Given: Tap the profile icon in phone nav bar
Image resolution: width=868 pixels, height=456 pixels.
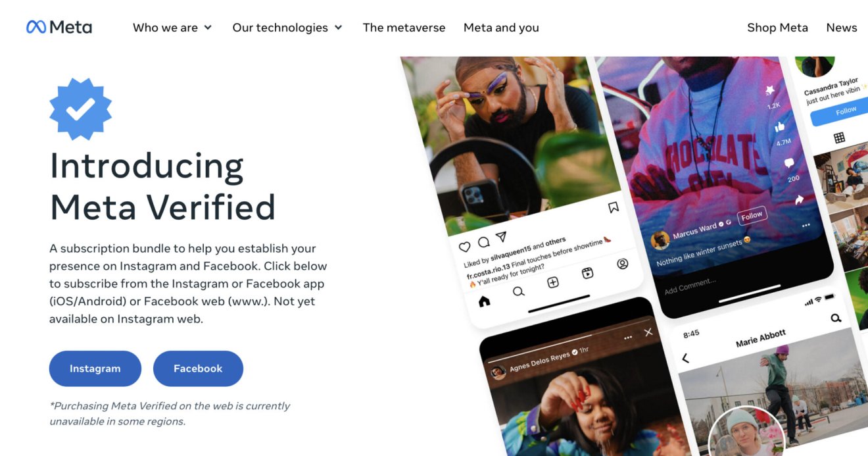Looking at the screenshot, I should [622, 264].
